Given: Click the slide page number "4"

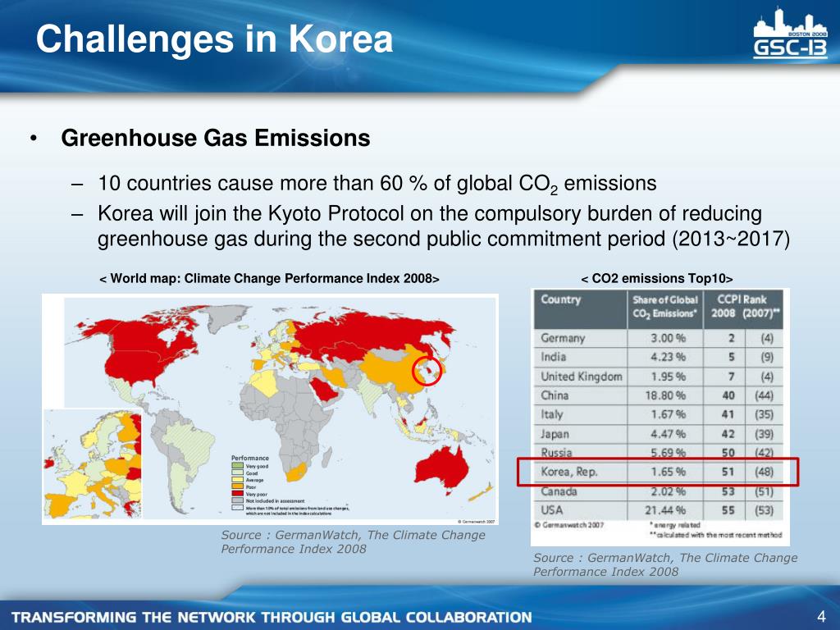Looking at the screenshot, I should point(821,616).
